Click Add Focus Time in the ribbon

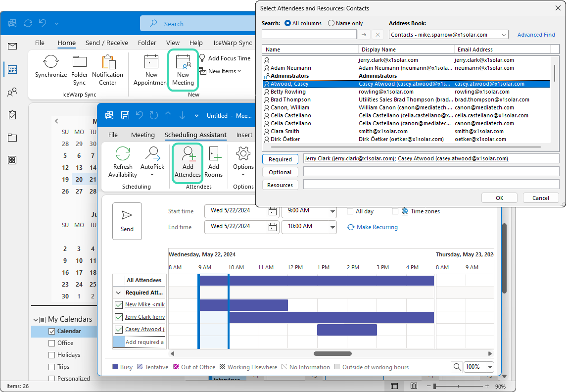(x=225, y=58)
